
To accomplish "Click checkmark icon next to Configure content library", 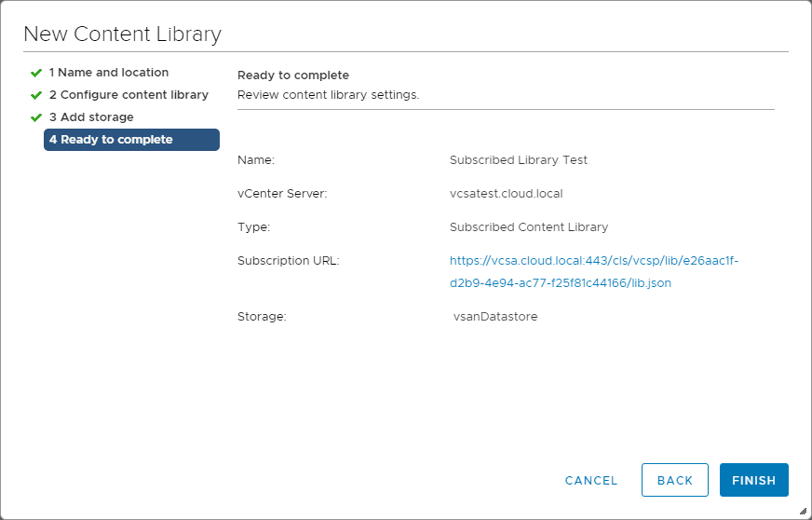I will pos(36,95).
